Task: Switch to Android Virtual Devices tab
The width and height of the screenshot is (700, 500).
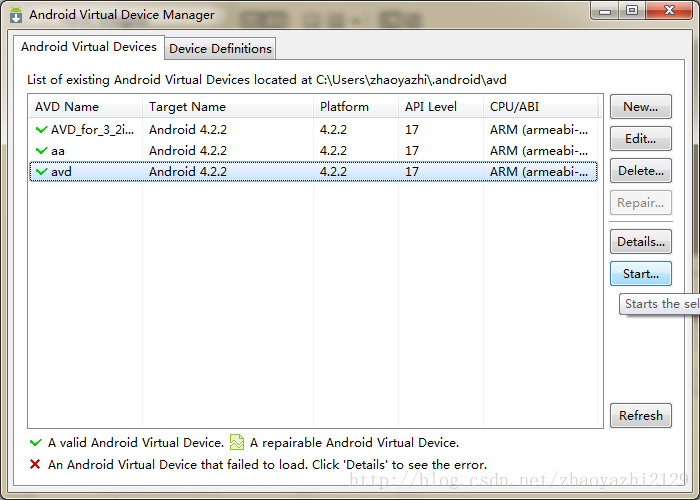Action: [x=89, y=47]
